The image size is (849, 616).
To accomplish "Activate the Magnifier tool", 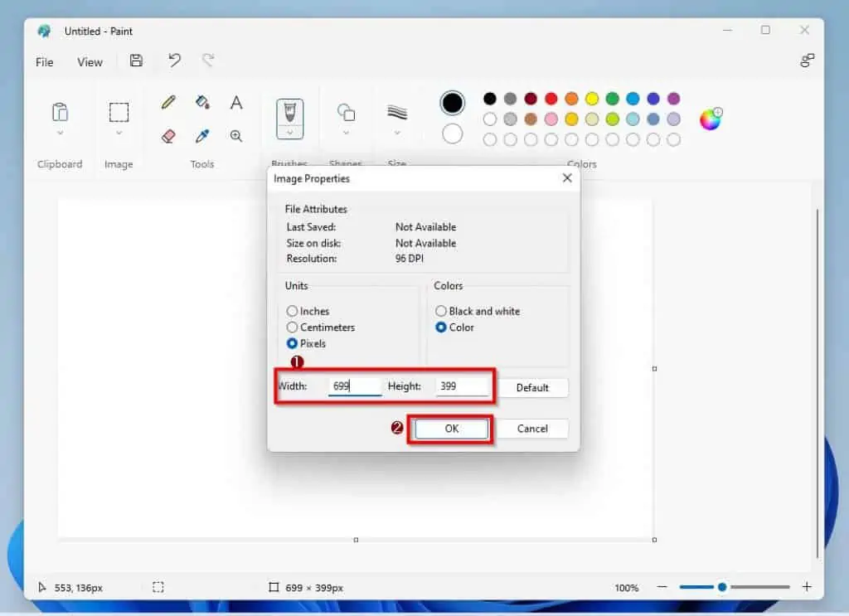I will [236, 135].
